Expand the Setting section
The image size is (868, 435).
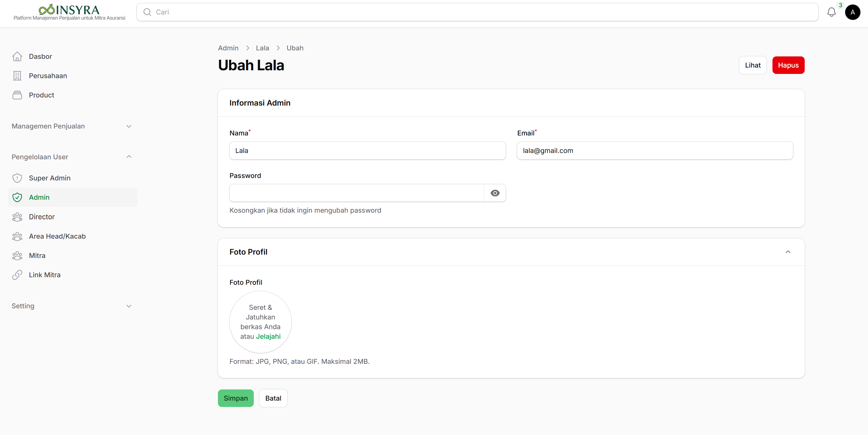(72, 306)
